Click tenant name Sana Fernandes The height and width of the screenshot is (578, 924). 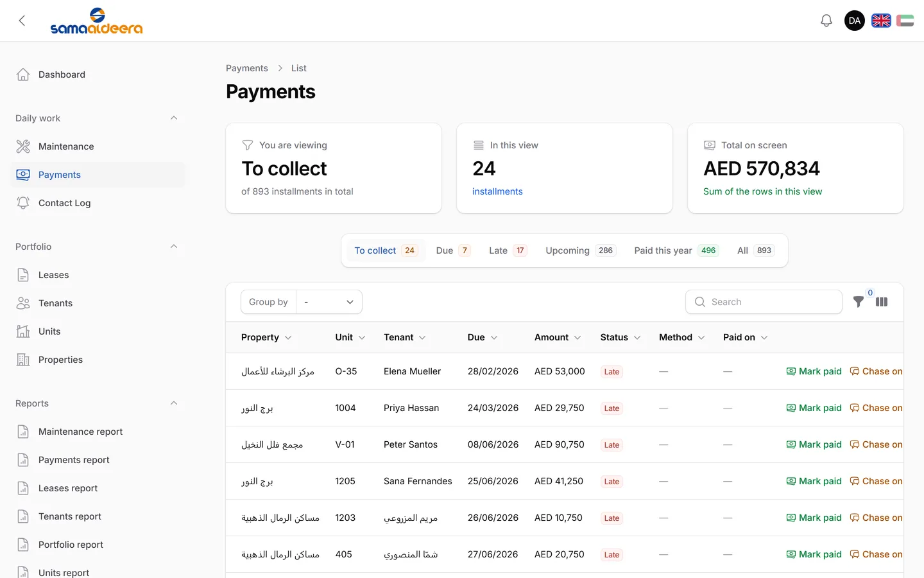click(x=418, y=481)
